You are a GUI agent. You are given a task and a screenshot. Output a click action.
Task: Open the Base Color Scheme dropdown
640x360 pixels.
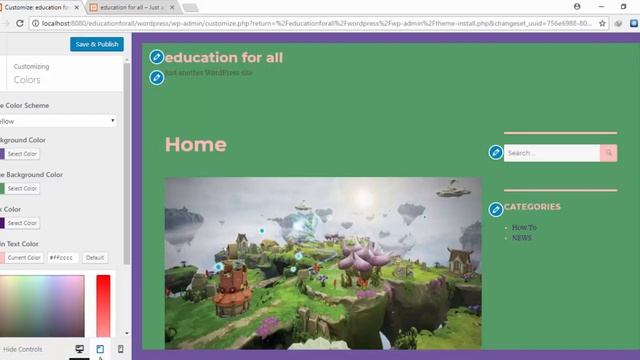[x=58, y=121]
